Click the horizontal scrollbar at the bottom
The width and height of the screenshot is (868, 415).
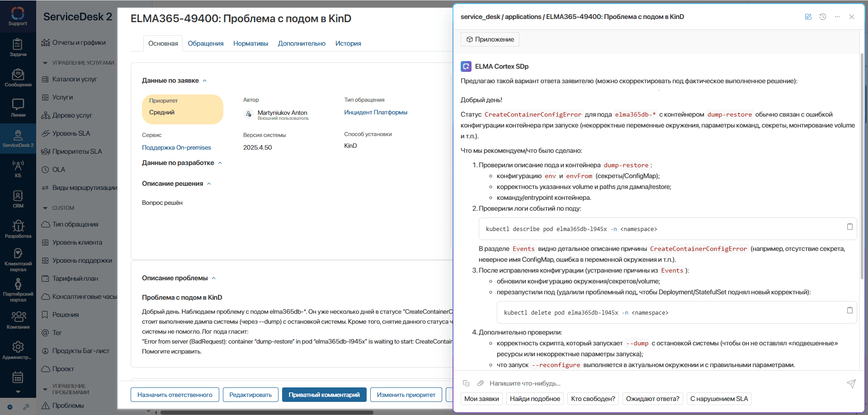pyautogui.click(x=267, y=412)
